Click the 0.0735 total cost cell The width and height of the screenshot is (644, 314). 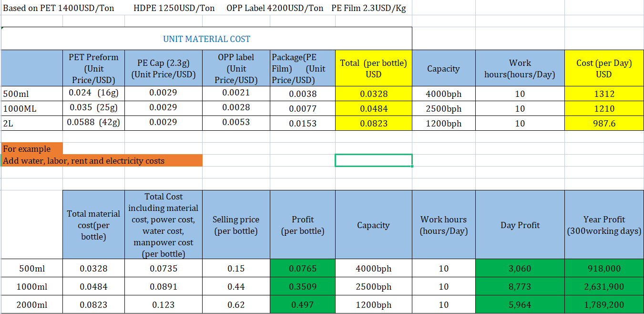click(x=164, y=269)
